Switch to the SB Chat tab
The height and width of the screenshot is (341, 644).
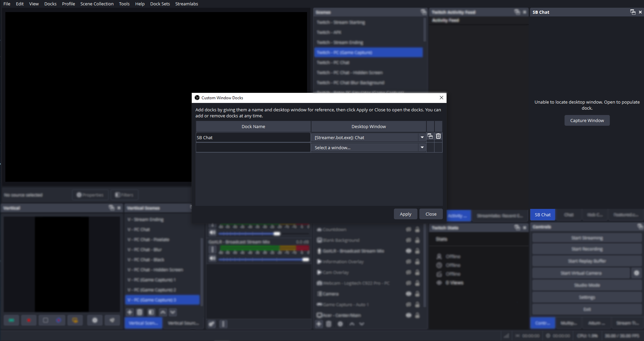(x=542, y=215)
